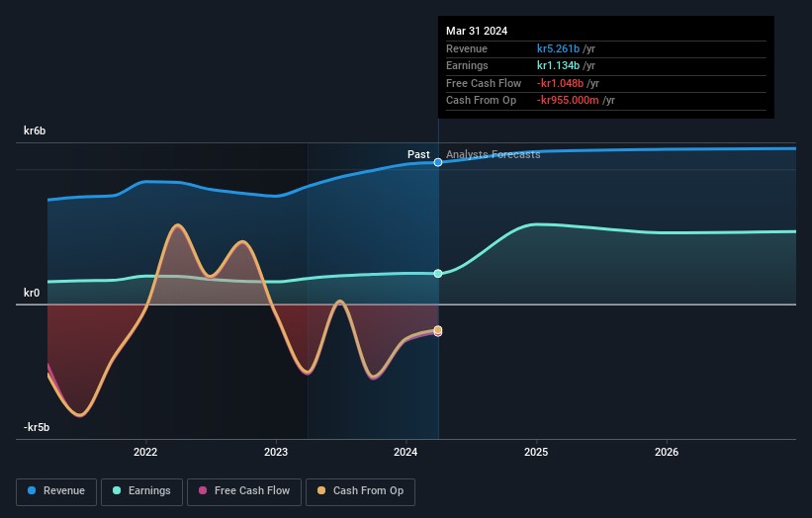Click the orange Cash From Op data point marker
Screen dimensions: 812x518
click(438, 329)
